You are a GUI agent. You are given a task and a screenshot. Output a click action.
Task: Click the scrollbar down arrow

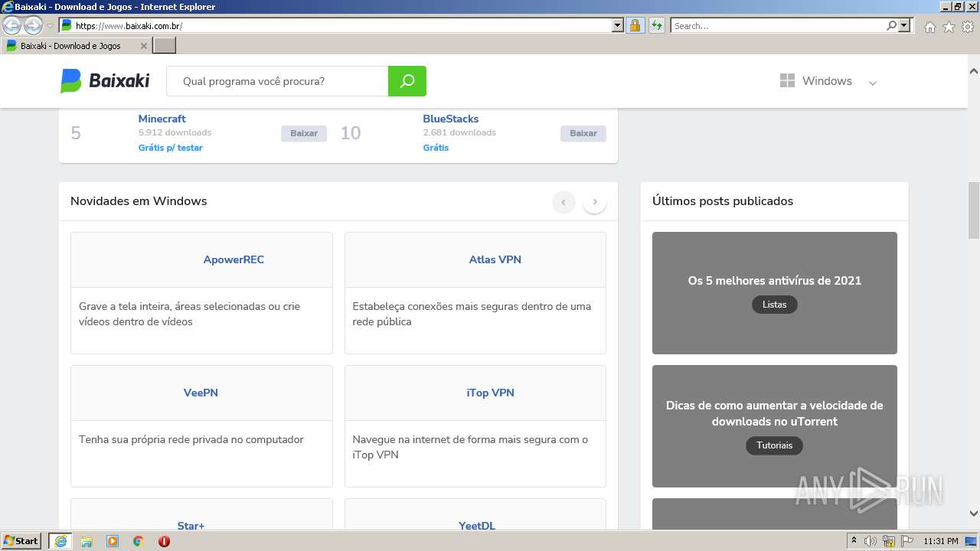(974, 514)
